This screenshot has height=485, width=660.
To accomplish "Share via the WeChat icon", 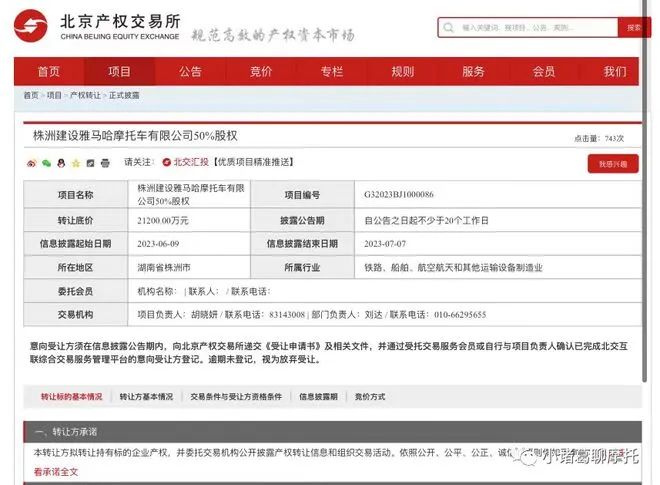I will click(x=46, y=163).
